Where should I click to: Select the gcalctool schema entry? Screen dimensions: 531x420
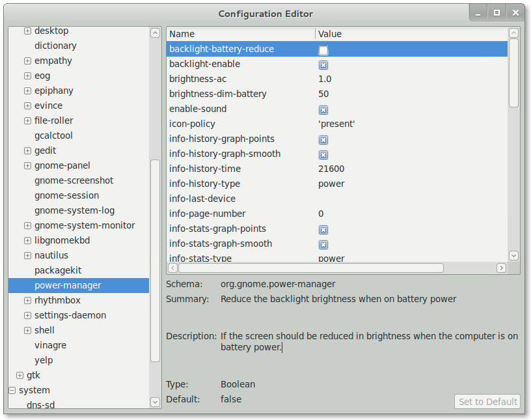(x=53, y=135)
